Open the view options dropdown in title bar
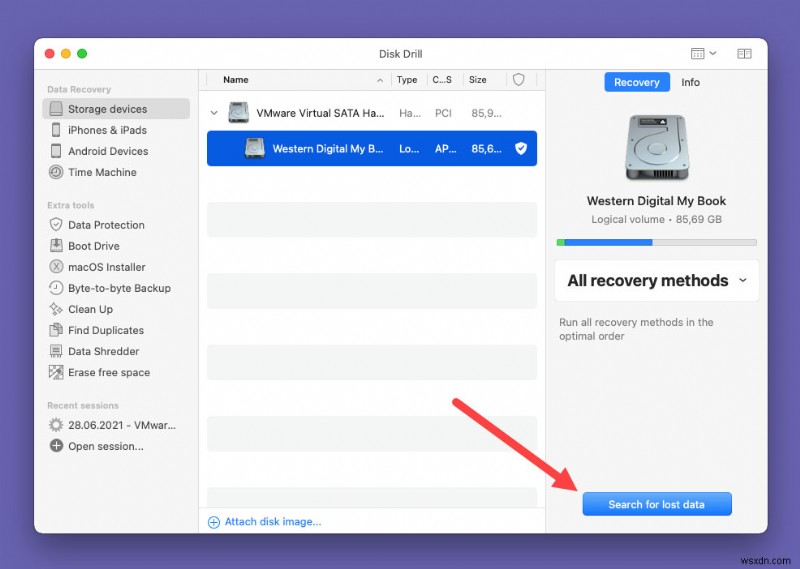The width and height of the screenshot is (800, 569). 704,54
